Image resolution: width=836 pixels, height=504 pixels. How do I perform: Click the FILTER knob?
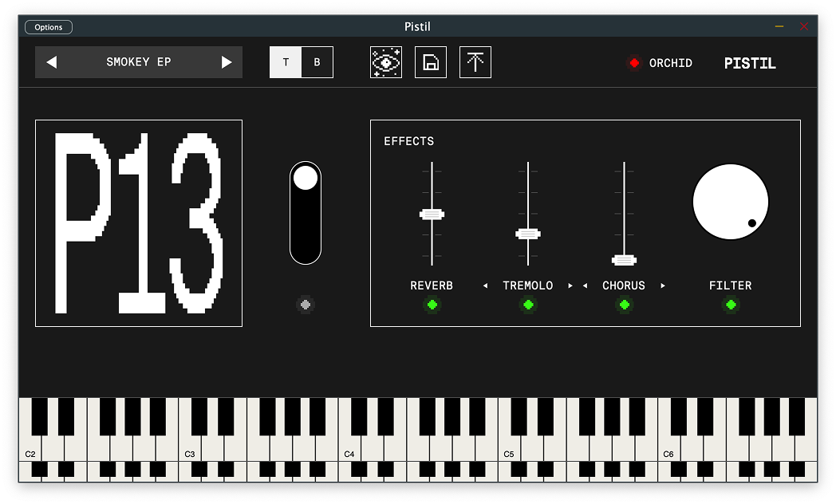click(x=731, y=202)
